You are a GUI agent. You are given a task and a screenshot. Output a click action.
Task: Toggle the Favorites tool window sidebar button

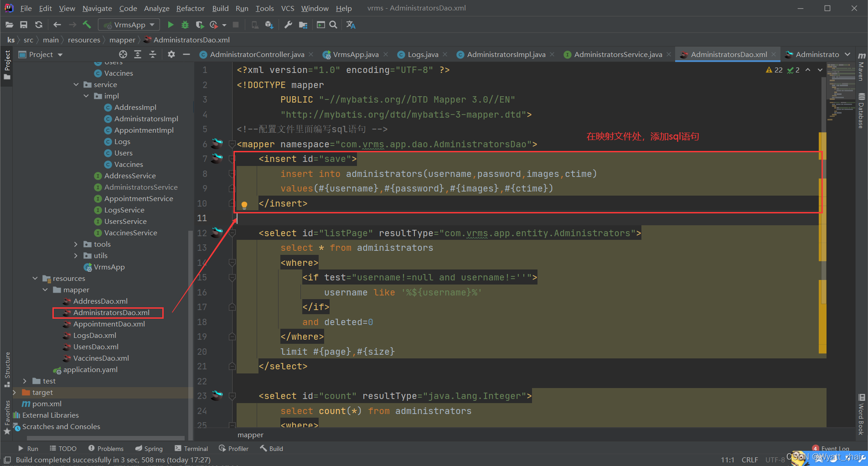pyautogui.click(x=7, y=417)
